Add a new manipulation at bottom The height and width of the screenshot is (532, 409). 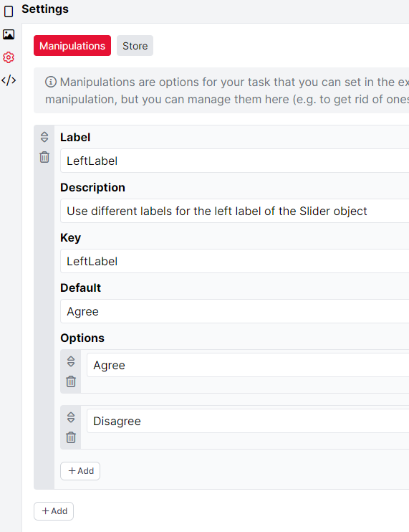(x=54, y=511)
